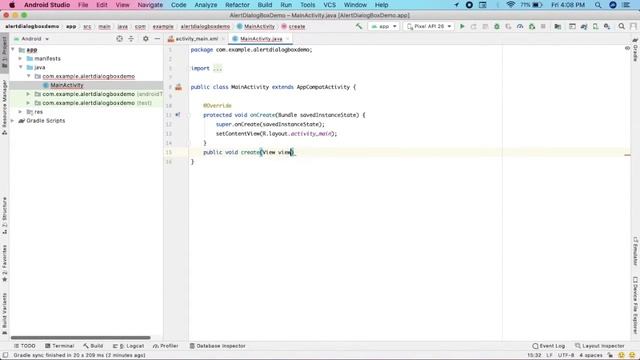Viewport: 640px width, 360px height.
Task: Open the Project Structure toolbar icon
Action: pyautogui.click(x=558, y=26)
